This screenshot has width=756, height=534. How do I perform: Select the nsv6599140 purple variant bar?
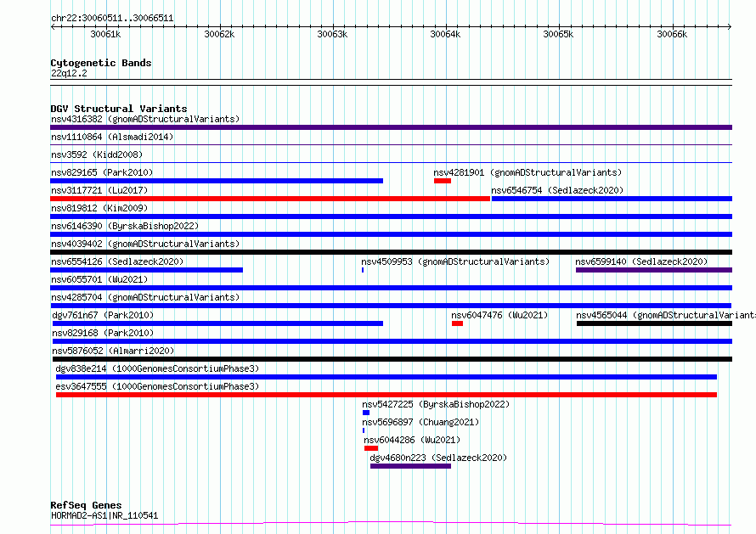(654, 270)
